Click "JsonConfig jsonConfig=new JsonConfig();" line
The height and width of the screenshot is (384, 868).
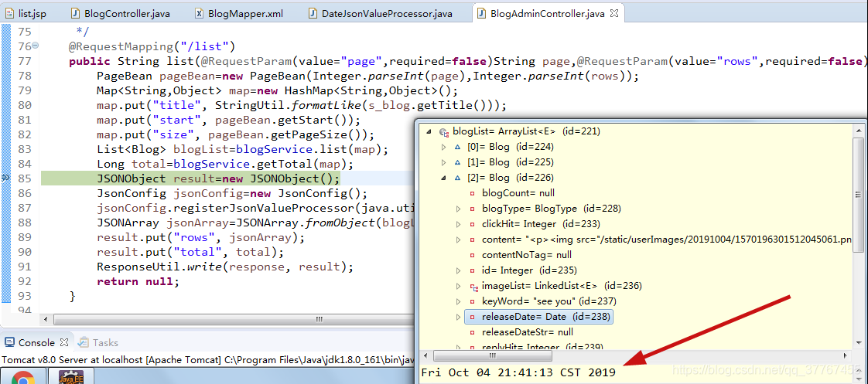click(232, 193)
